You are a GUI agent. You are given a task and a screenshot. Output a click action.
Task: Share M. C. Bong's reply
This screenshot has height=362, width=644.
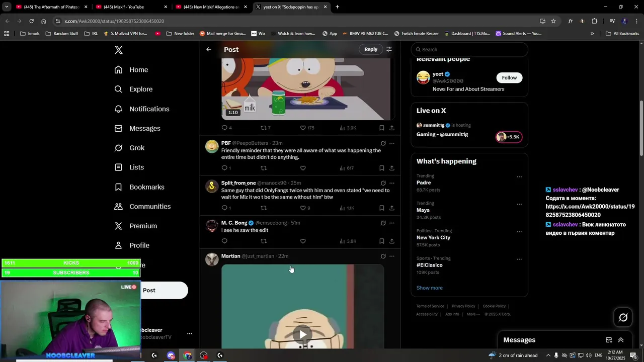pos(392,241)
